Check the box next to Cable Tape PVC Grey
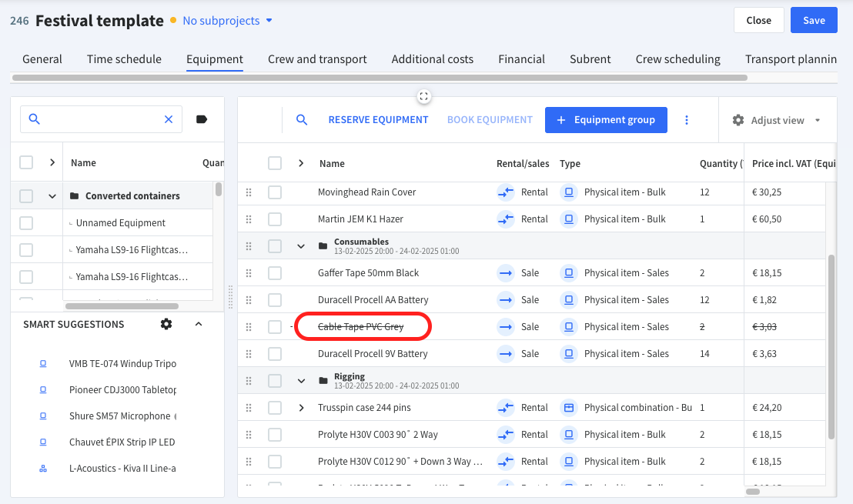 point(275,327)
